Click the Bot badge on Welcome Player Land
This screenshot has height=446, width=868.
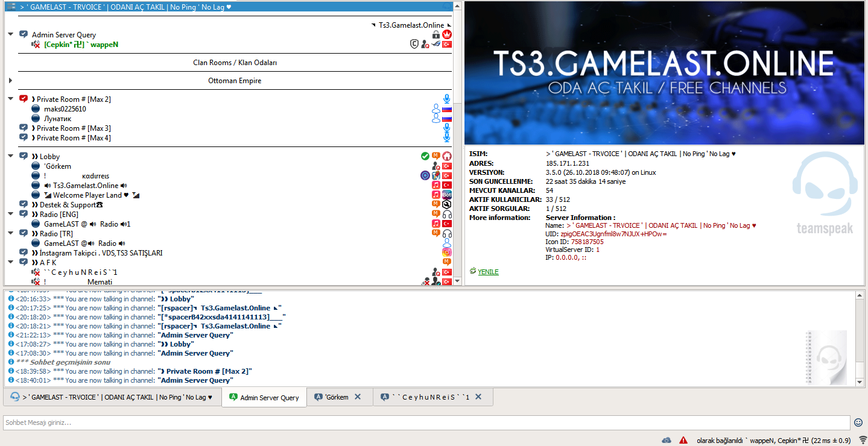[x=447, y=195]
